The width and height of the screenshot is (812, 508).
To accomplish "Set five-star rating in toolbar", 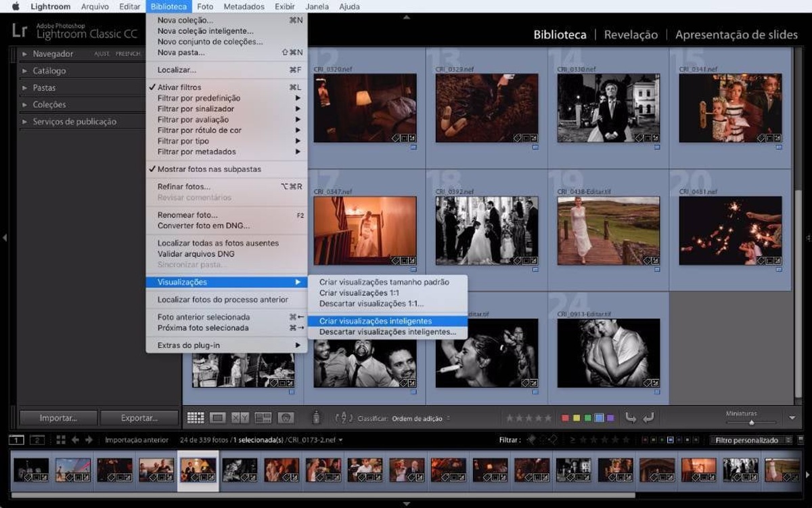I will (548, 418).
